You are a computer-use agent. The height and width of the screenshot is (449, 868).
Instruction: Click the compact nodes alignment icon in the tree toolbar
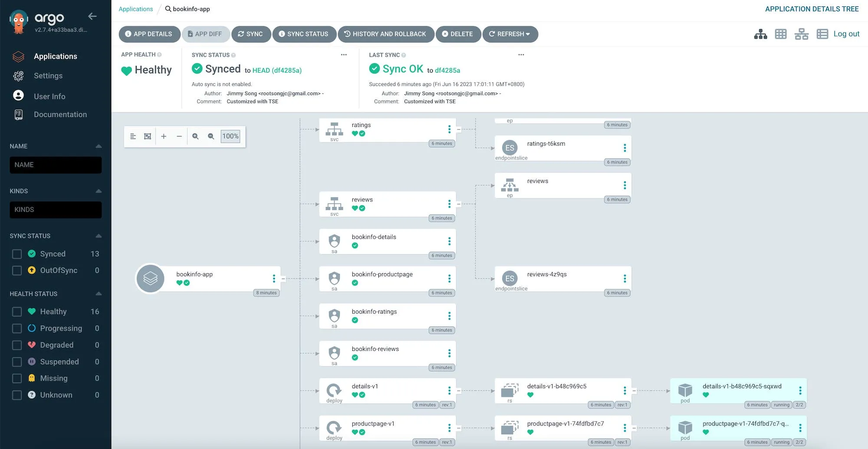tap(133, 136)
